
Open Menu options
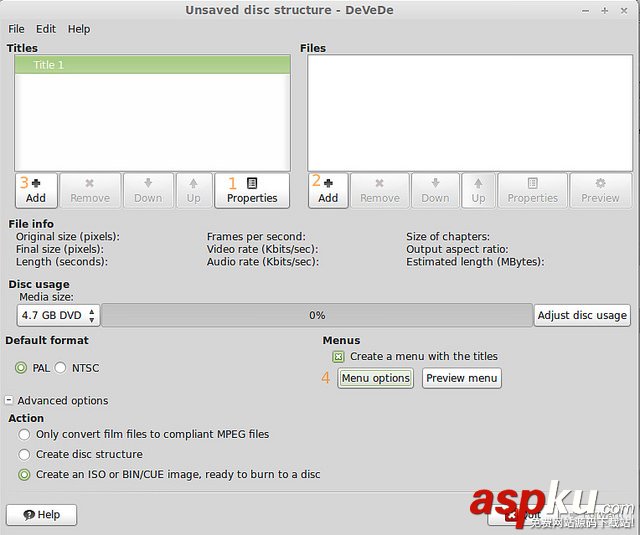pyautogui.click(x=376, y=378)
